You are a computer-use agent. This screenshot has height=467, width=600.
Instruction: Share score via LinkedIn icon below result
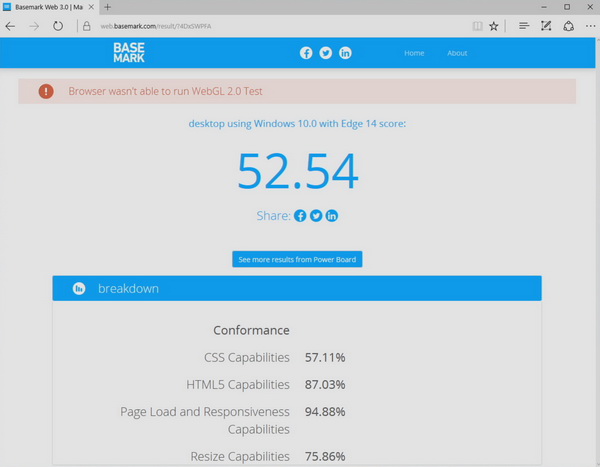pyautogui.click(x=332, y=216)
